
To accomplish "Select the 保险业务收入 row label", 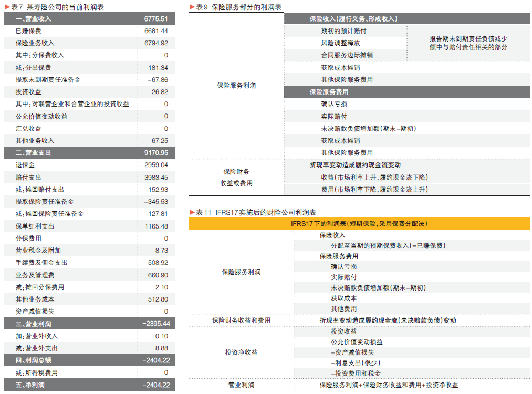I will [x=35, y=43].
